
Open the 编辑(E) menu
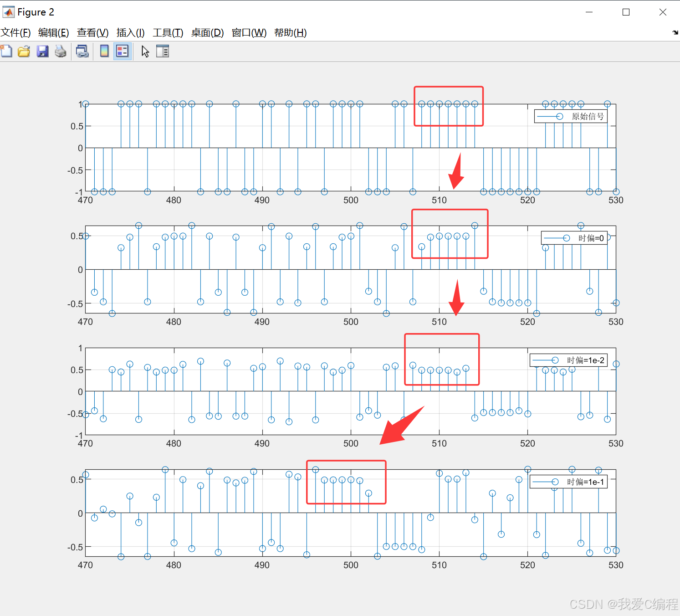tap(54, 33)
